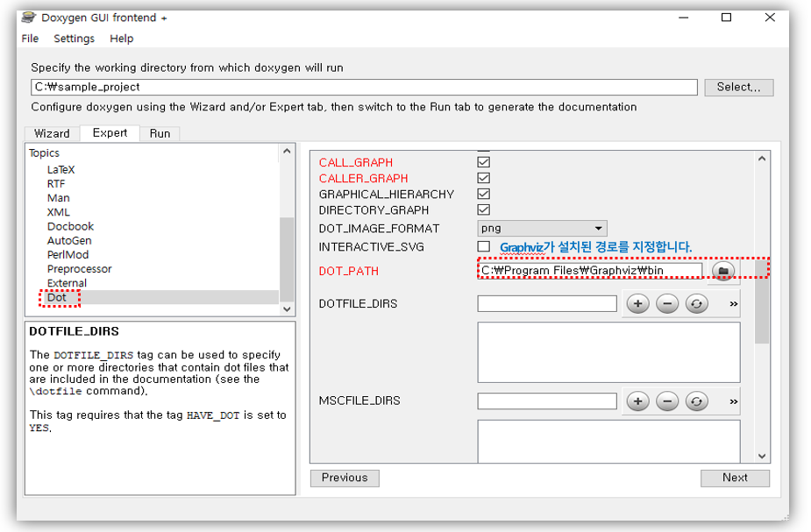Select the Preprocessor topic in the list
811x532 pixels.
click(x=82, y=269)
